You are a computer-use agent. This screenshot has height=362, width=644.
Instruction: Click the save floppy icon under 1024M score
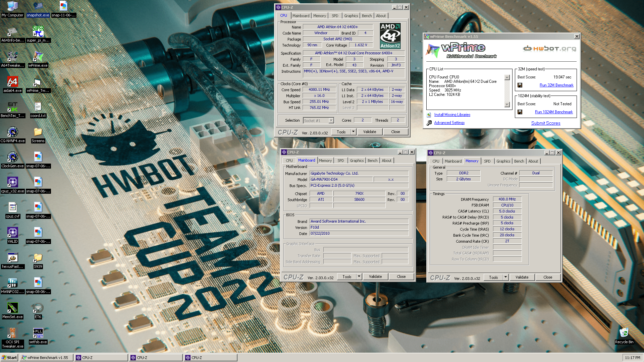click(x=520, y=112)
